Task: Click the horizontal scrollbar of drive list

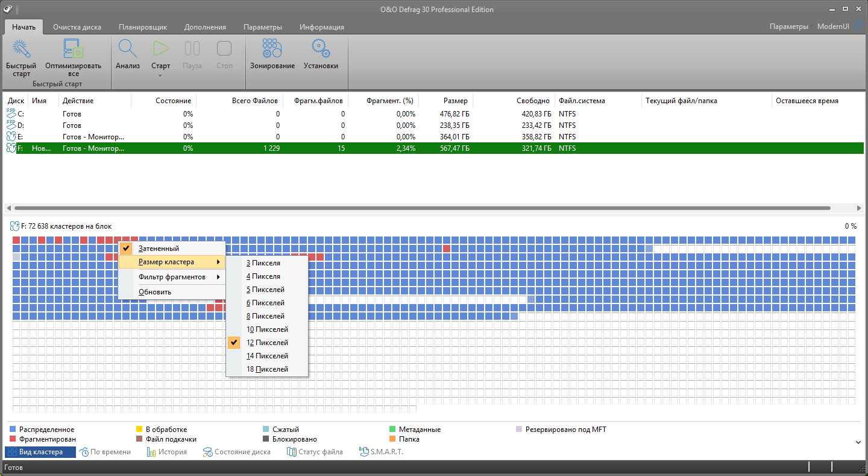Action: click(422, 208)
